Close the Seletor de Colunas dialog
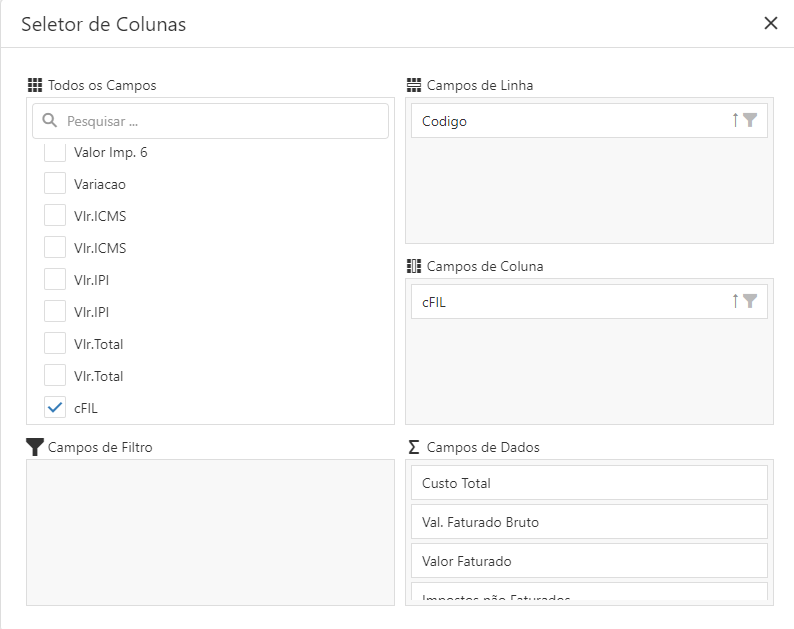794x629 pixels. (x=771, y=23)
